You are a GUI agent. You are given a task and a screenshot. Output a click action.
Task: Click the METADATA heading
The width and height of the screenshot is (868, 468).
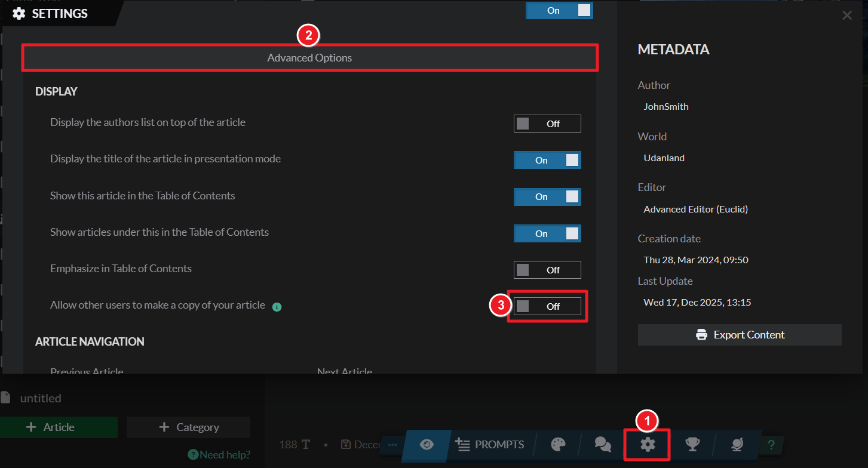pos(673,50)
